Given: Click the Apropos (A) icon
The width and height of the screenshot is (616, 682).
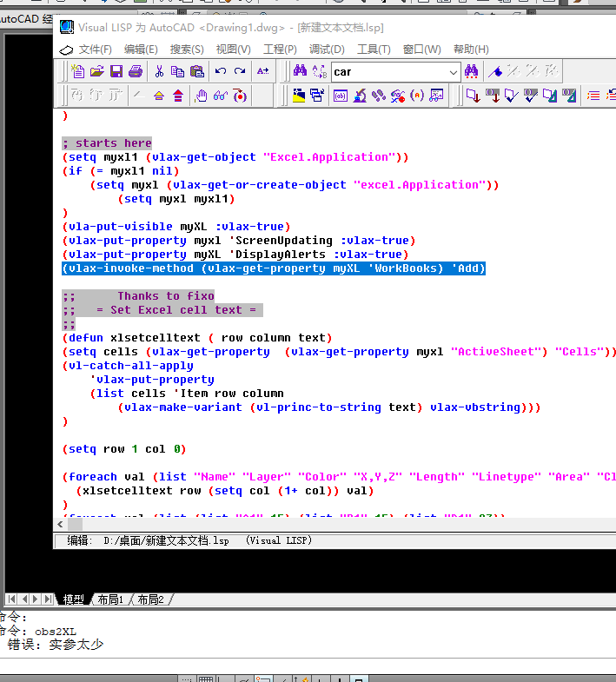Looking at the screenshot, I should click(417, 96).
